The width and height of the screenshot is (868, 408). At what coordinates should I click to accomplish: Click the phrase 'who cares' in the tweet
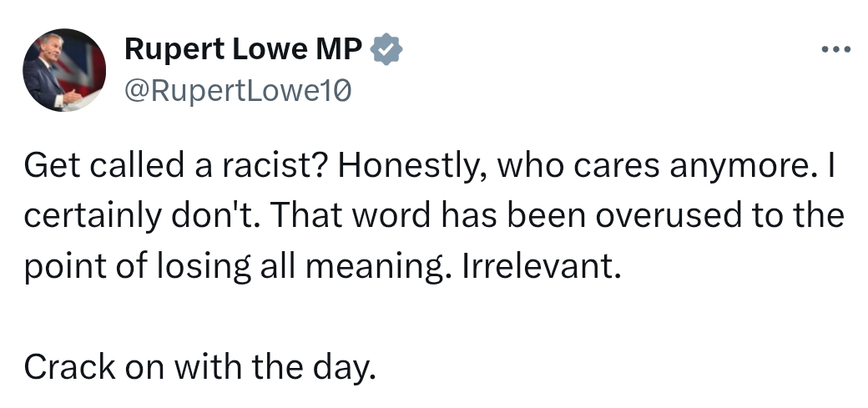[x=578, y=167]
